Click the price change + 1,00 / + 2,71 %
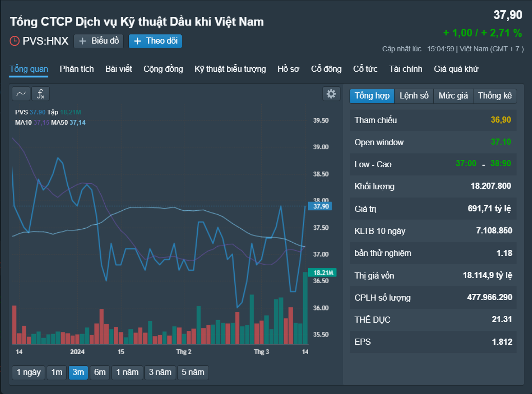The height and width of the screenshot is (394, 532). click(483, 33)
